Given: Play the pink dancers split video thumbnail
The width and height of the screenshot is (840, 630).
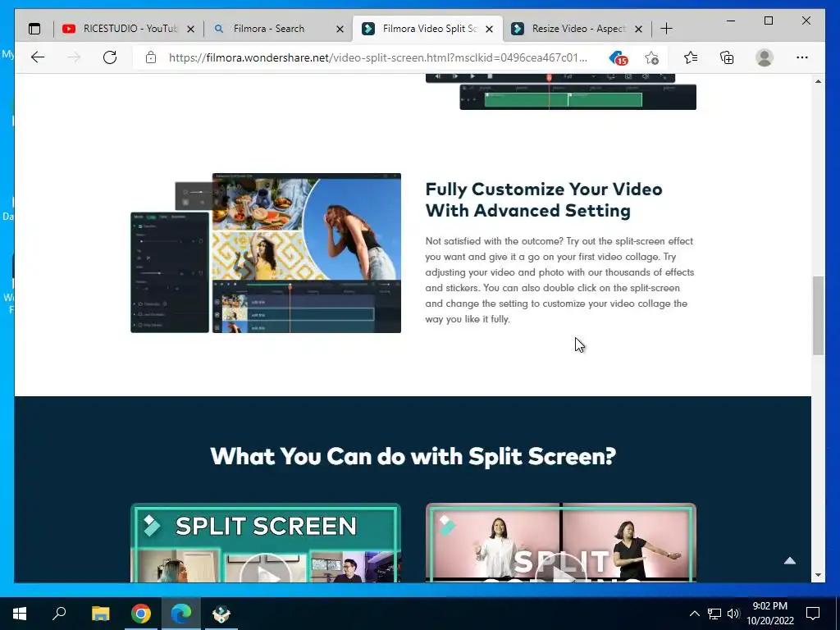Looking at the screenshot, I should 561,543.
